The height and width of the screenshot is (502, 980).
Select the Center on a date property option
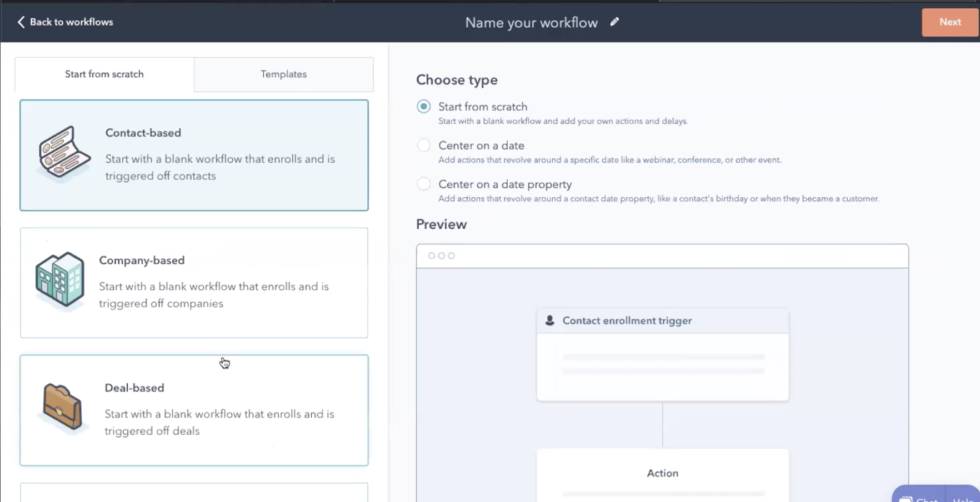pyautogui.click(x=424, y=184)
